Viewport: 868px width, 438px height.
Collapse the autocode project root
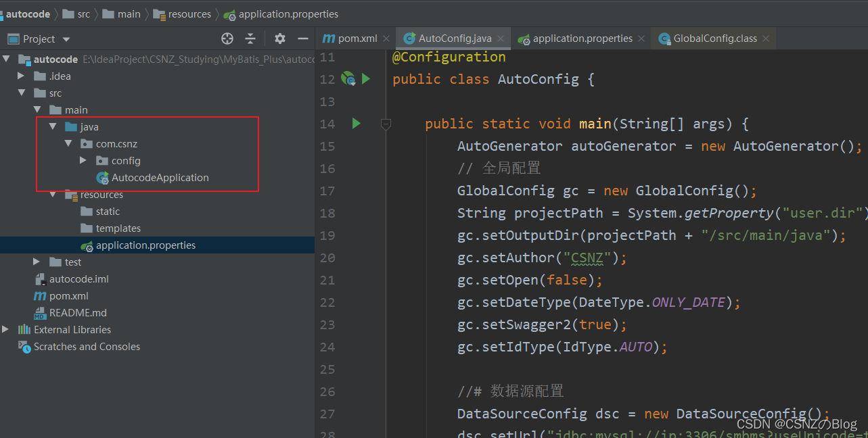[x=6, y=59]
